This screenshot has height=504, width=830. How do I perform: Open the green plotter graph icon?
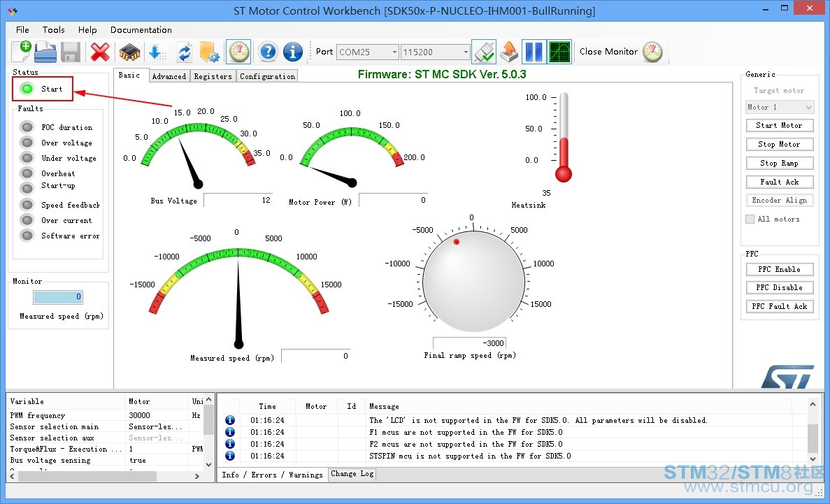(x=559, y=52)
